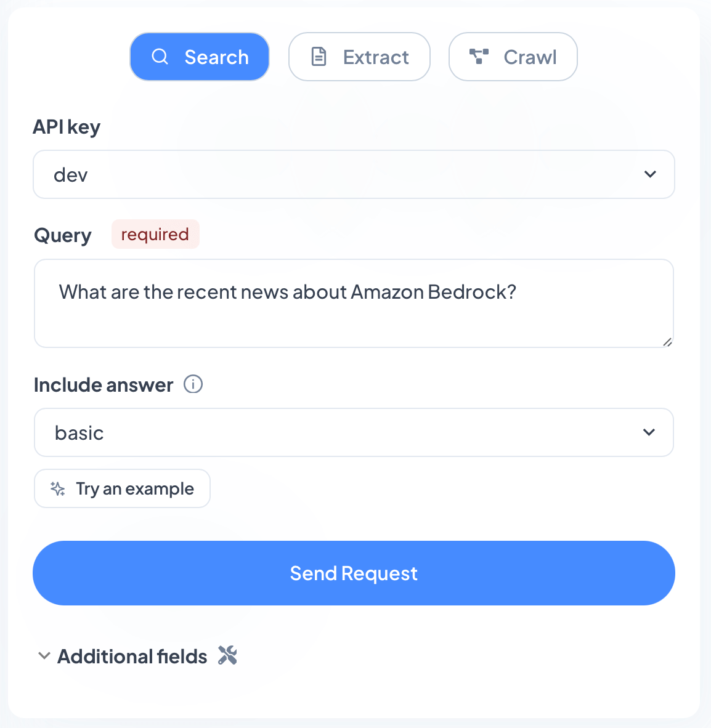The width and height of the screenshot is (711, 728).
Task: Click the resize handle of Query textarea
Action: (667, 342)
